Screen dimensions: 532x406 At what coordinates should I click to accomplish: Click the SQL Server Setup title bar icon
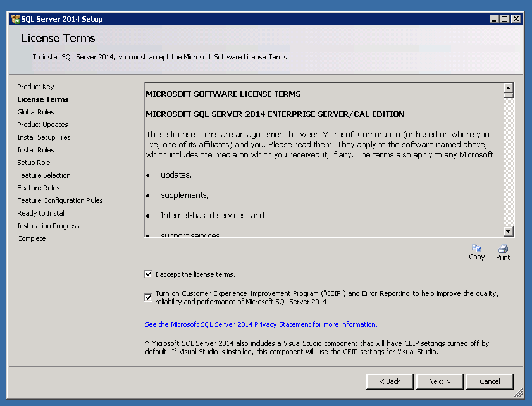click(x=15, y=19)
